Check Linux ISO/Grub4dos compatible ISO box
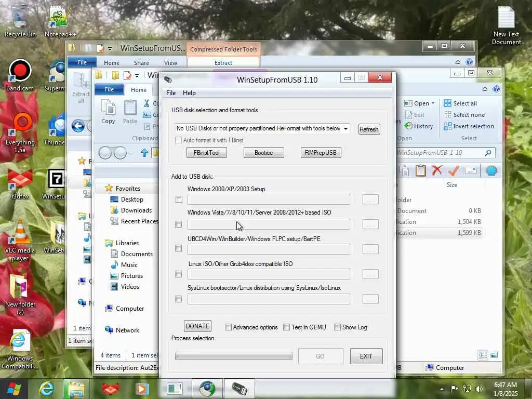Image resolution: width=532 pixels, height=399 pixels. [x=179, y=274]
